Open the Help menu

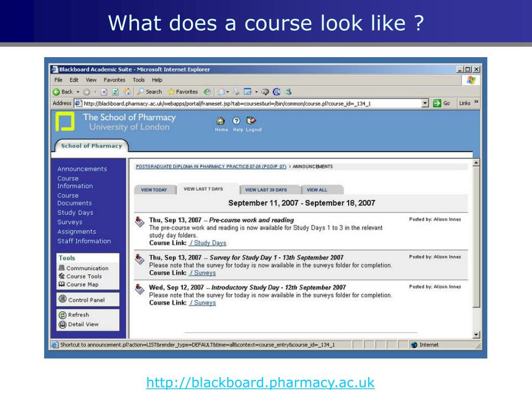click(x=157, y=80)
